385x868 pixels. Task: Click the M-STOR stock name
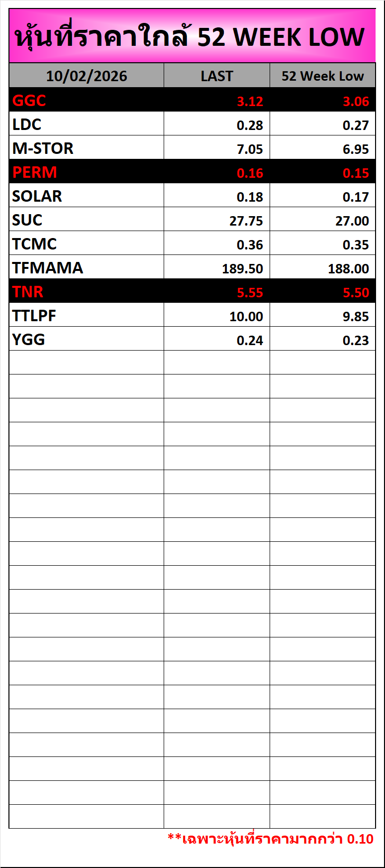point(43,148)
